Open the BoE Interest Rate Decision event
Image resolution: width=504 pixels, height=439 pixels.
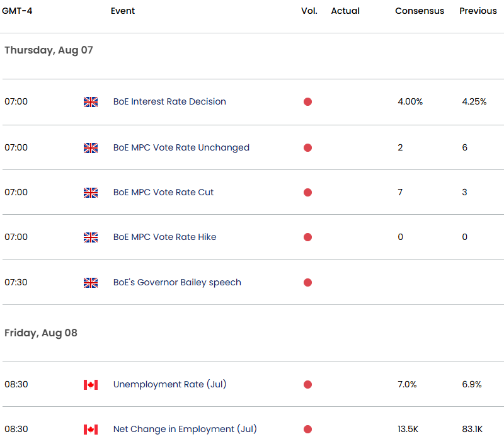click(169, 101)
